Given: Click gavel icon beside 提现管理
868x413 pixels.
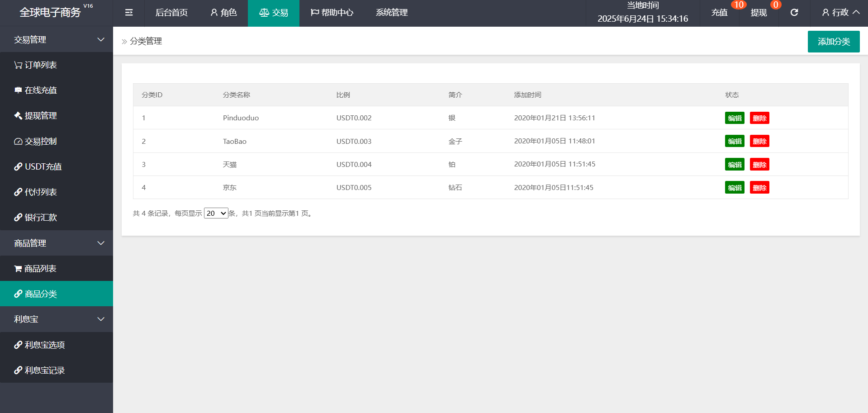Looking at the screenshot, I should pyautogui.click(x=18, y=115).
